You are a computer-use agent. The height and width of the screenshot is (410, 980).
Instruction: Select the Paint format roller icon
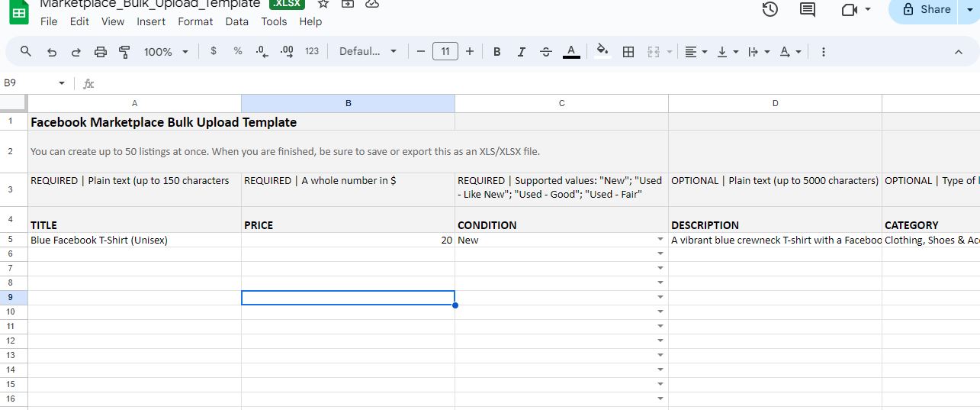coord(125,51)
